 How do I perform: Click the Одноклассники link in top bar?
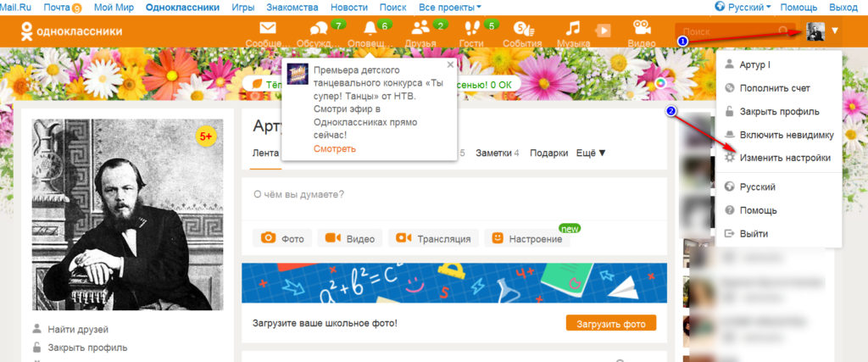coord(183,7)
